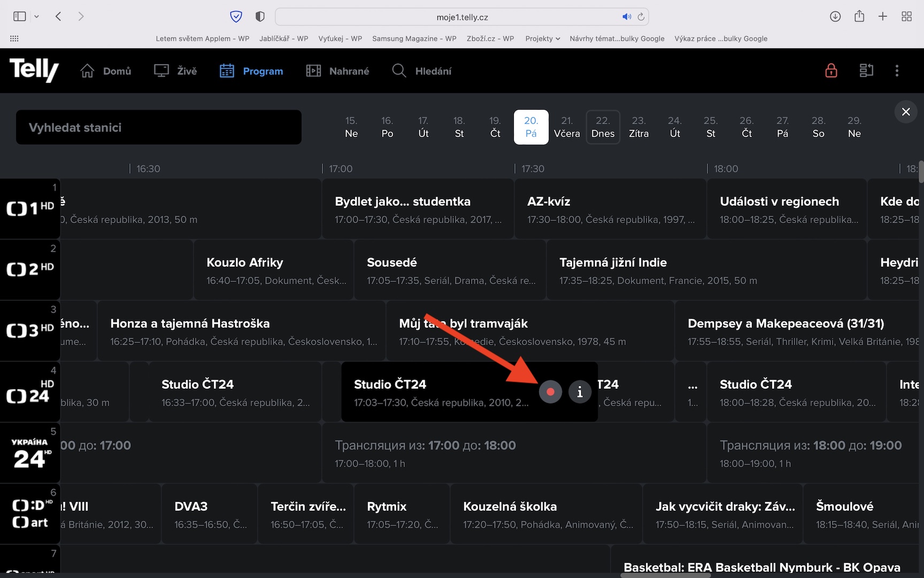This screenshot has width=924, height=578.
Task: Mute tab audio via speaker icon
Action: click(x=627, y=17)
